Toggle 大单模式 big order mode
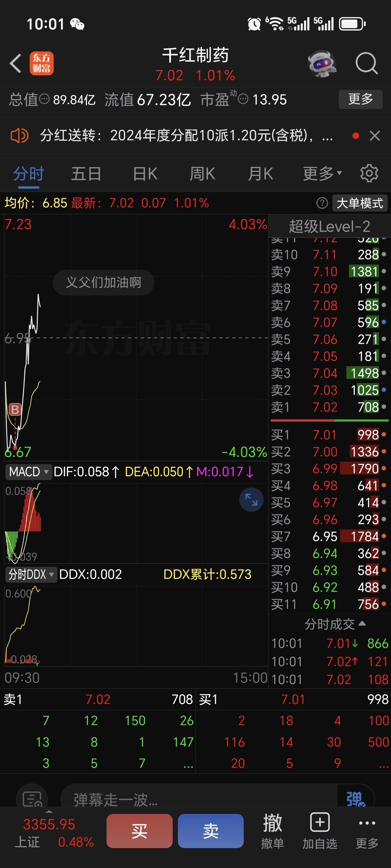Viewport: 391px width, 868px height. [360, 203]
